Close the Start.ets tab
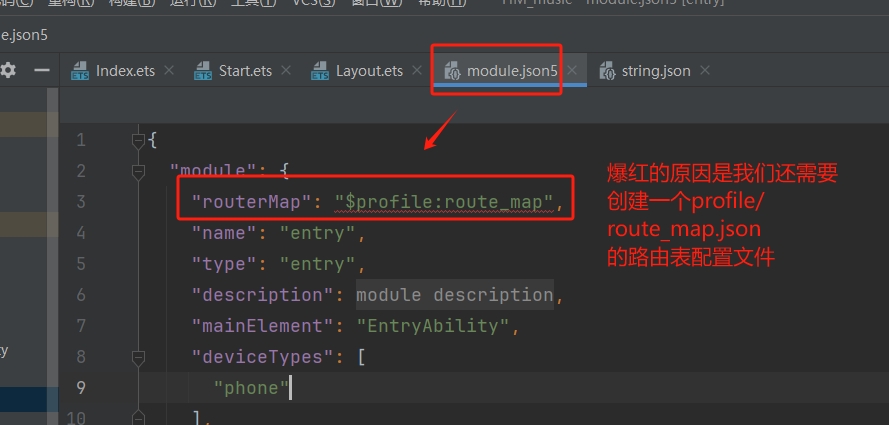 click(x=286, y=71)
